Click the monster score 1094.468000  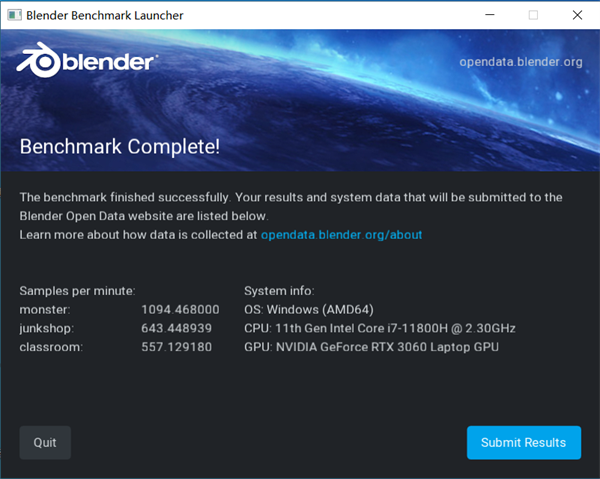point(181,309)
